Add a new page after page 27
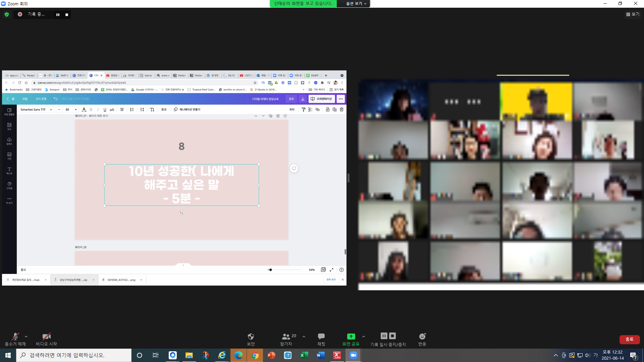The width and height of the screenshot is (644, 362). [285, 116]
